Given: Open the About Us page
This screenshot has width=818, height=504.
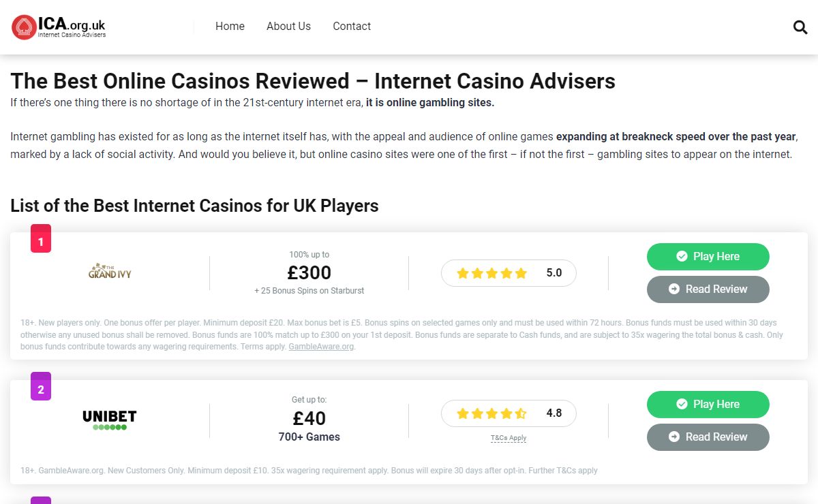Looking at the screenshot, I should [288, 27].
